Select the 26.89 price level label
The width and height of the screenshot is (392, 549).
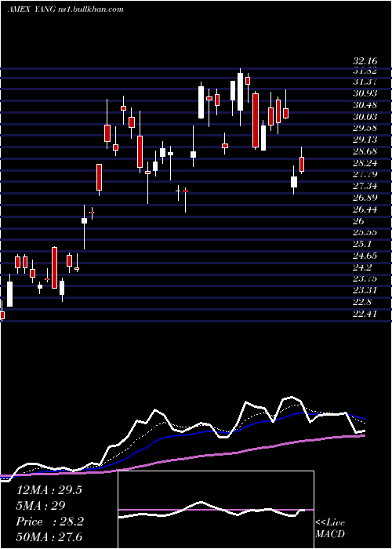pos(365,198)
